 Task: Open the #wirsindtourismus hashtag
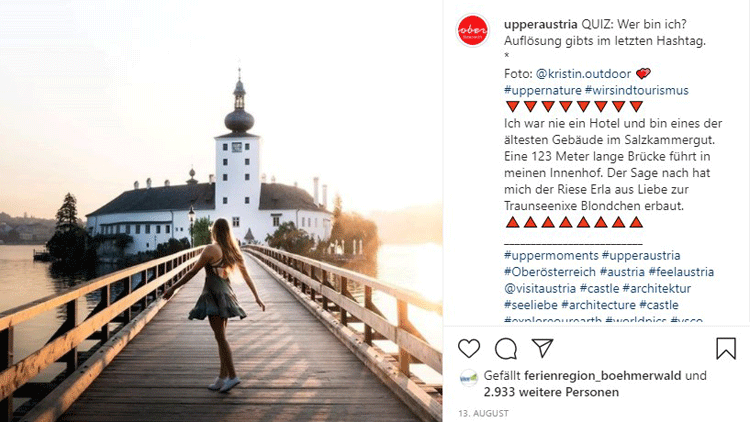click(x=637, y=90)
